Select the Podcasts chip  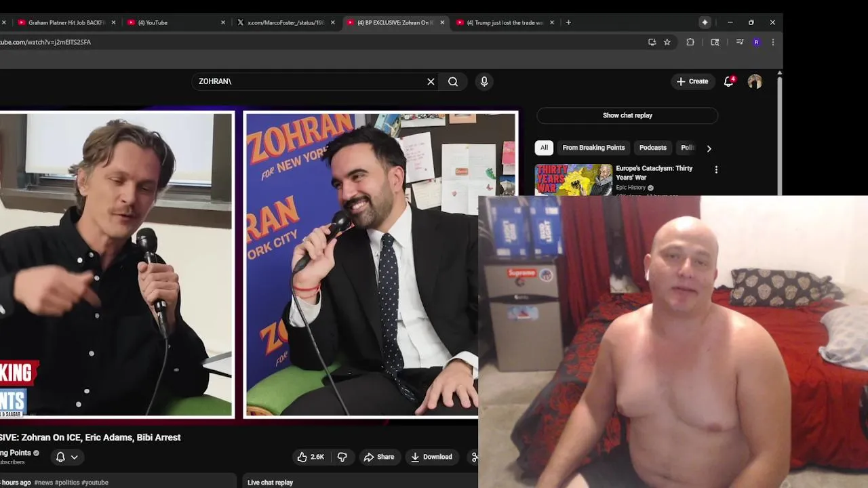(653, 148)
